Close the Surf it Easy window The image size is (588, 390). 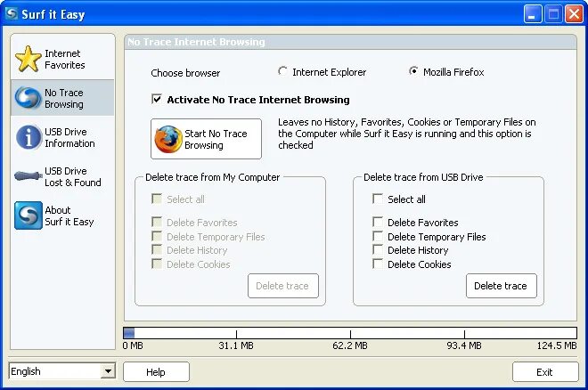[x=574, y=14]
